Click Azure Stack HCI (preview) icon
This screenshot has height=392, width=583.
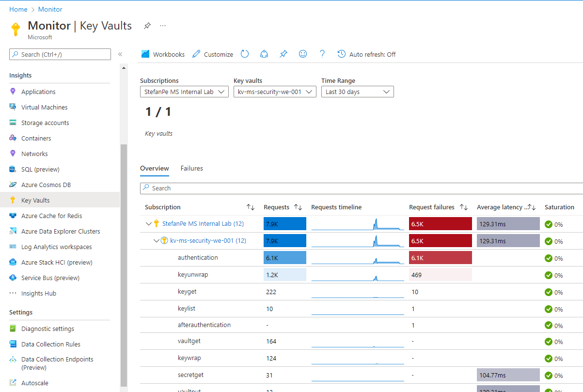(13, 262)
